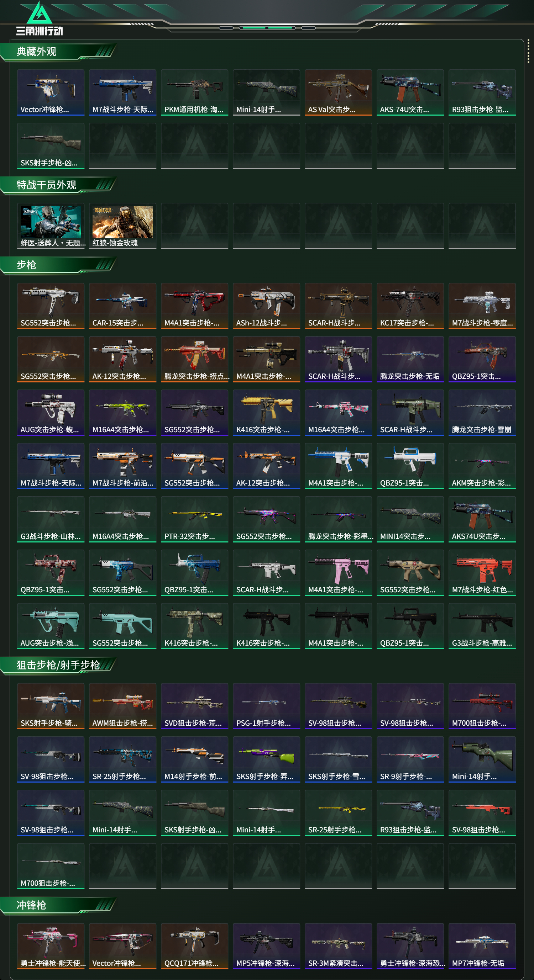The width and height of the screenshot is (534, 980).
Task: Select the PTR-32突击步枪 yellow skin icon
Action: click(194, 519)
